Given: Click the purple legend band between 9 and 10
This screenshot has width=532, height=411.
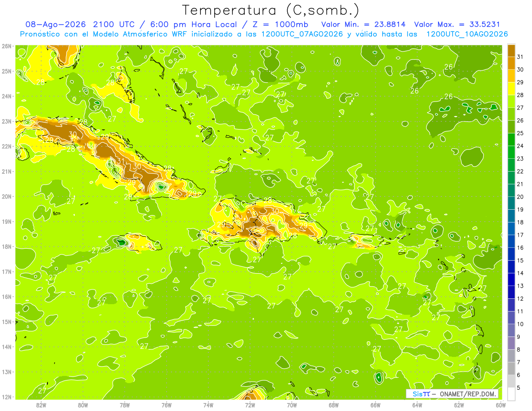Looking at the screenshot, I should coord(512,330).
